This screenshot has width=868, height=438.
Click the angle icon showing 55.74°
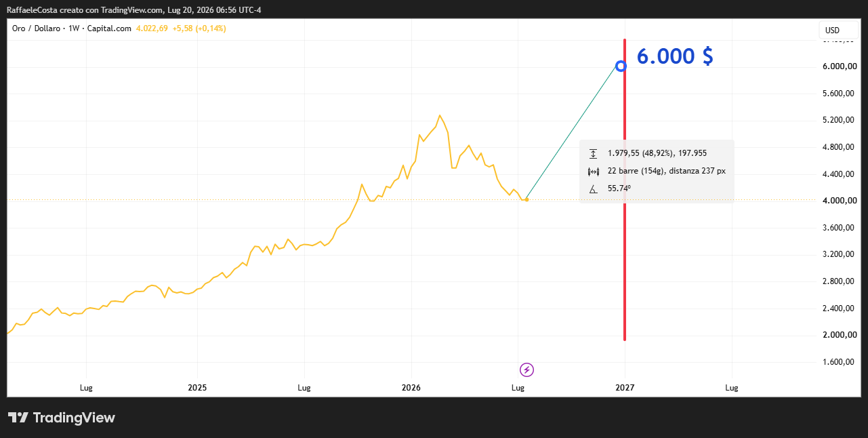[594, 188]
